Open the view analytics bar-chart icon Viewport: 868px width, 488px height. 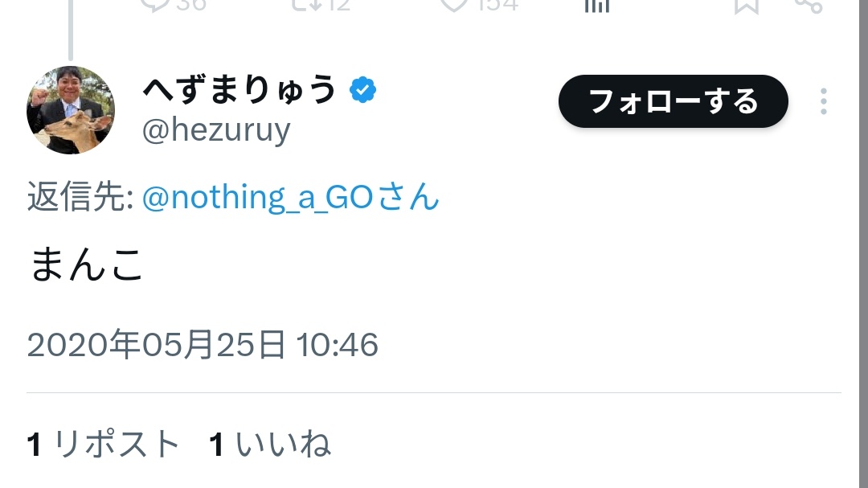pyautogui.click(x=596, y=5)
